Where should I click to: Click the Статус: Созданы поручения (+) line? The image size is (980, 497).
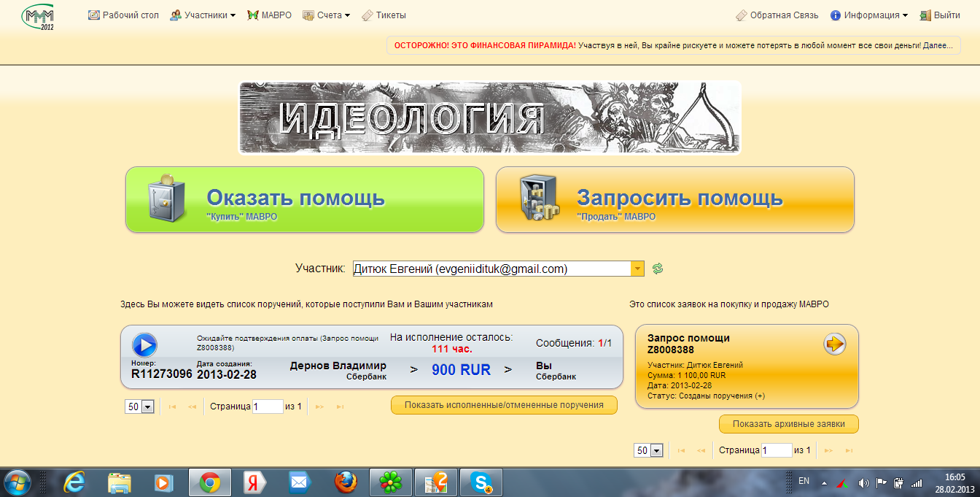(706, 396)
